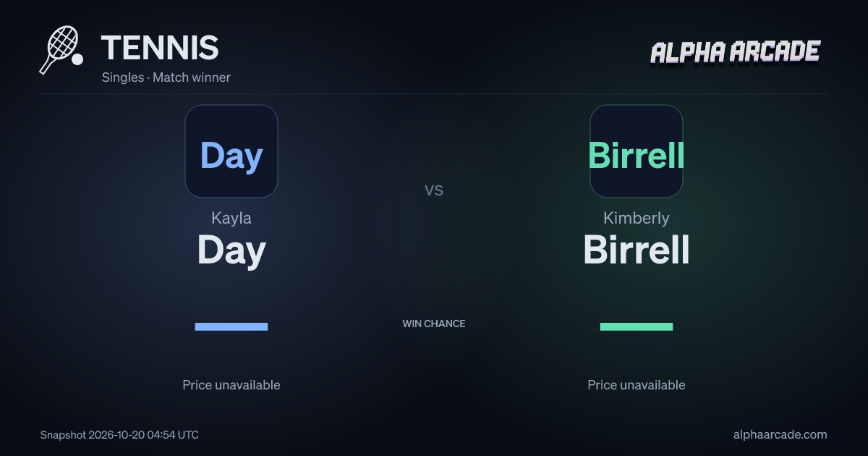Click Price unavailable under Birrell
Image resolution: width=868 pixels, height=456 pixels.
click(637, 385)
